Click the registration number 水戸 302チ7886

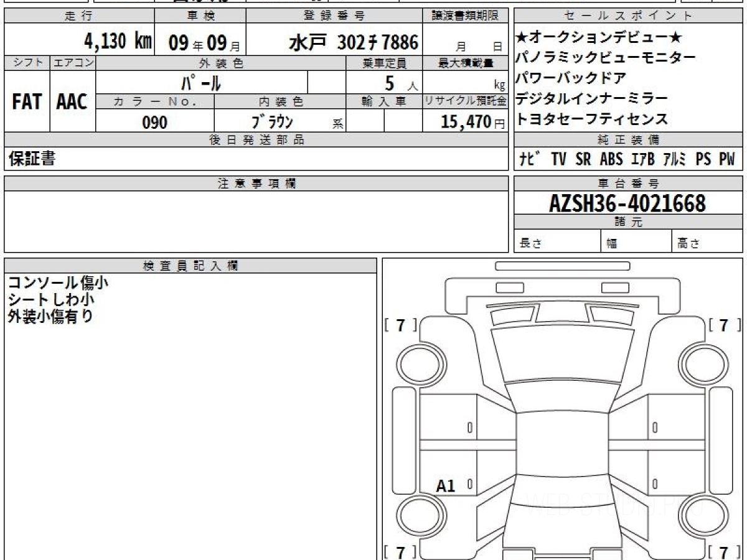pos(354,42)
